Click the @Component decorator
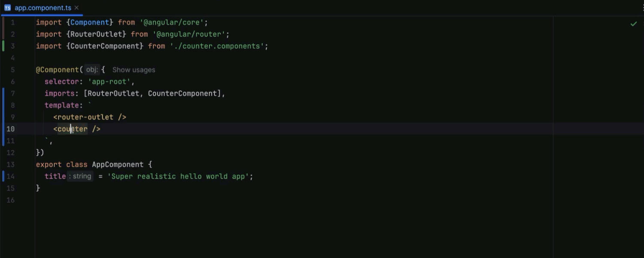This screenshot has height=258, width=644. [x=57, y=70]
